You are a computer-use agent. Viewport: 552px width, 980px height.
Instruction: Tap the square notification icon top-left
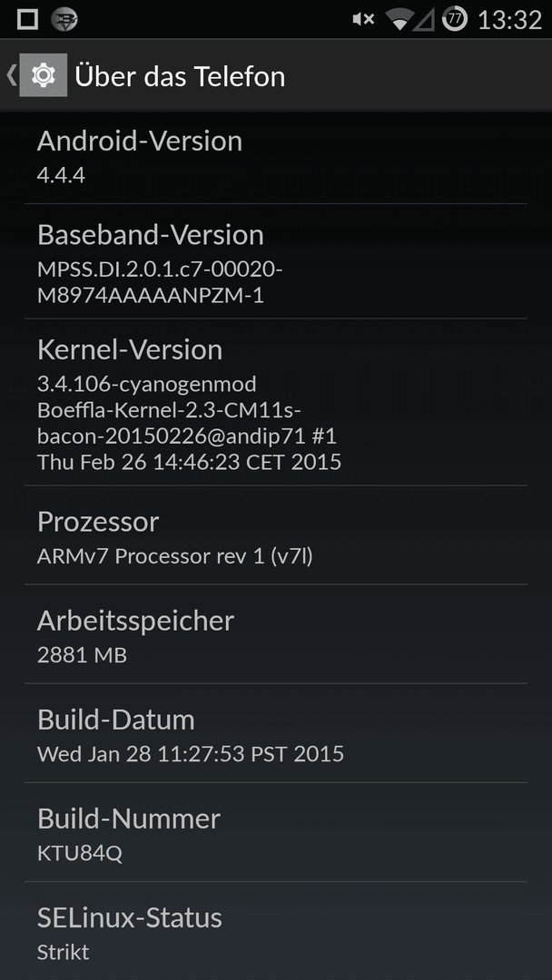point(27,19)
